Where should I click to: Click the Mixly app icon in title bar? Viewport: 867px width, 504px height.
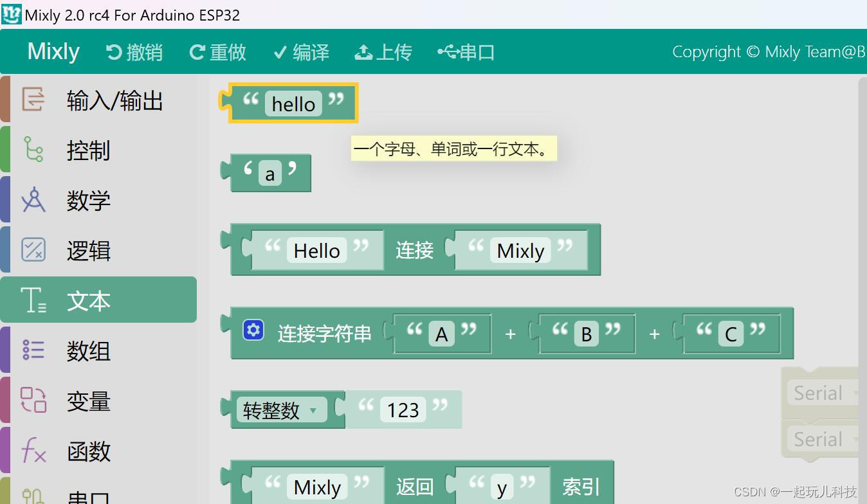11,14
